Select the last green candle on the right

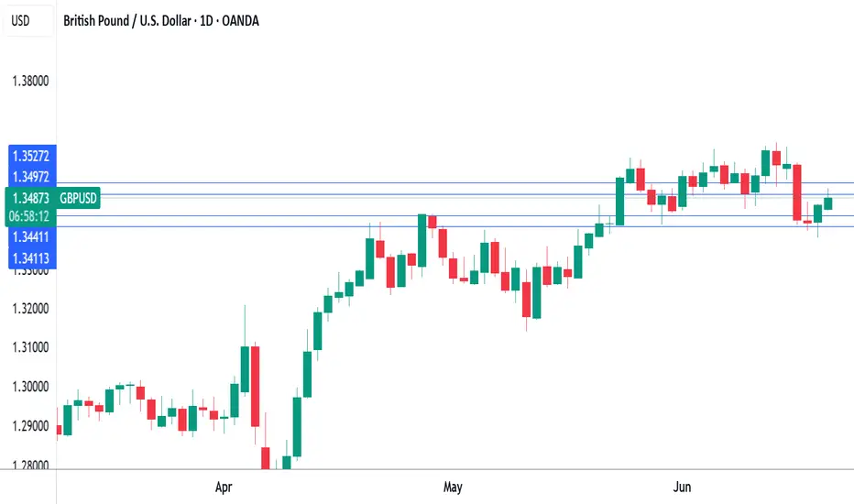pyautogui.click(x=828, y=203)
